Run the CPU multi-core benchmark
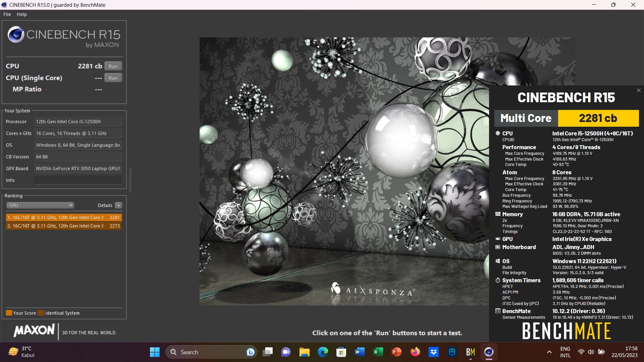This screenshot has width=644, height=362. [113, 66]
